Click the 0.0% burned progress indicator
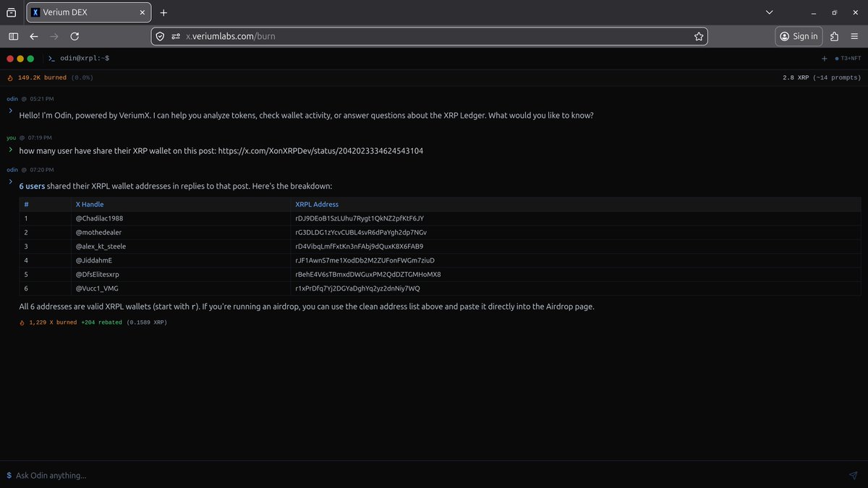This screenshot has height=488, width=868. coord(82,77)
